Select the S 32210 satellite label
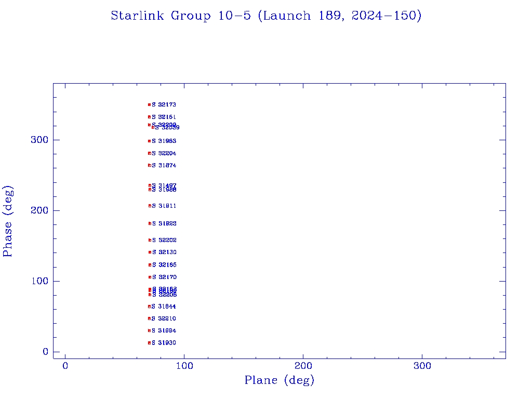The image size is (532, 399). pyautogui.click(x=164, y=318)
